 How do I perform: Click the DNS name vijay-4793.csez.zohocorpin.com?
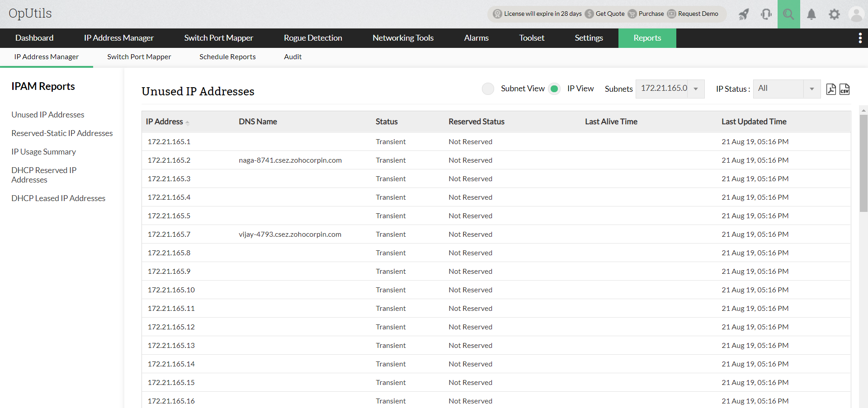click(x=290, y=234)
